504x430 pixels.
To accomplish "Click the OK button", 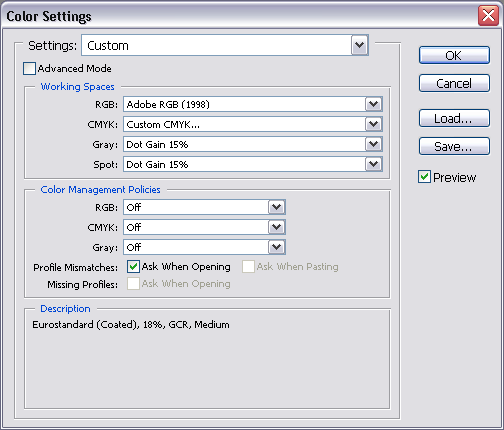I will [454, 55].
